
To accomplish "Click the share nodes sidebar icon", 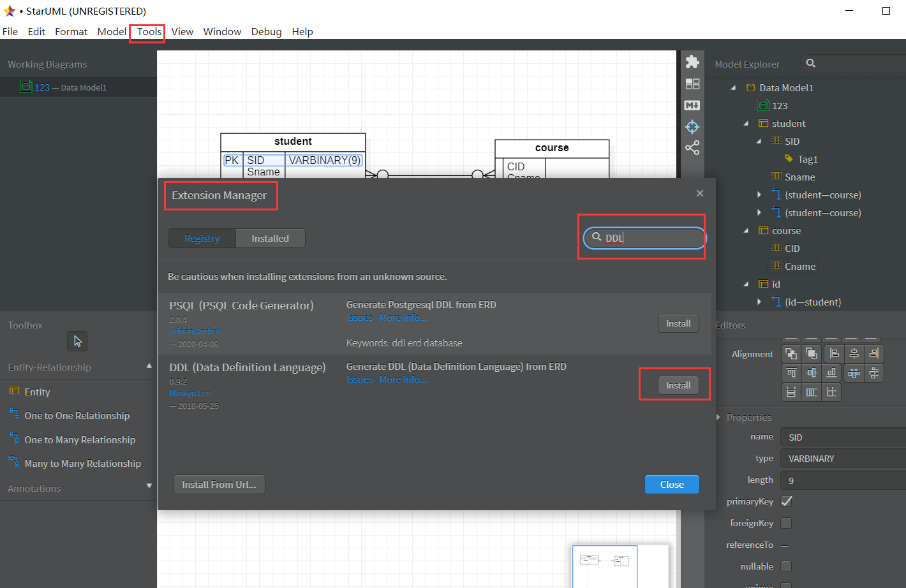I will click(692, 148).
